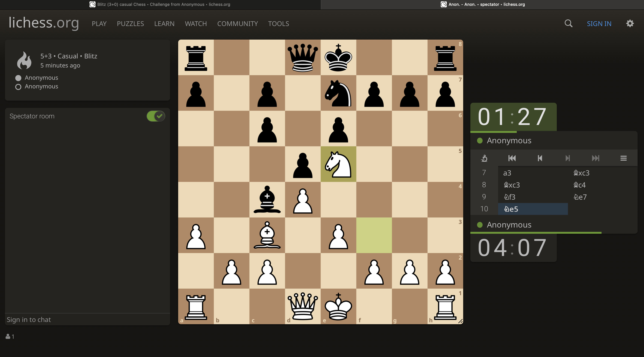644x357 pixels.
Task: Select move 9 Ne7 in move list
Action: (x=603, y=197)
